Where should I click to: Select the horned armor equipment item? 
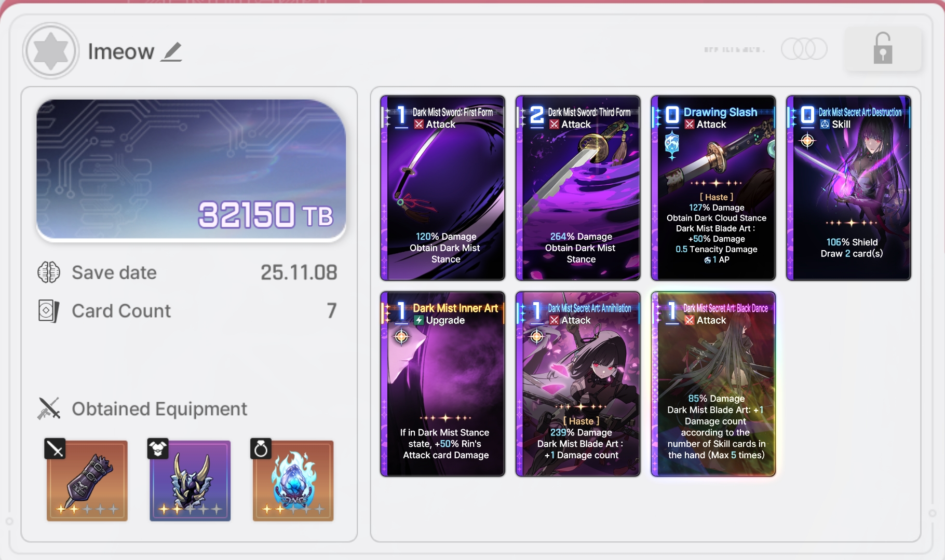click(x=190, y=480)
